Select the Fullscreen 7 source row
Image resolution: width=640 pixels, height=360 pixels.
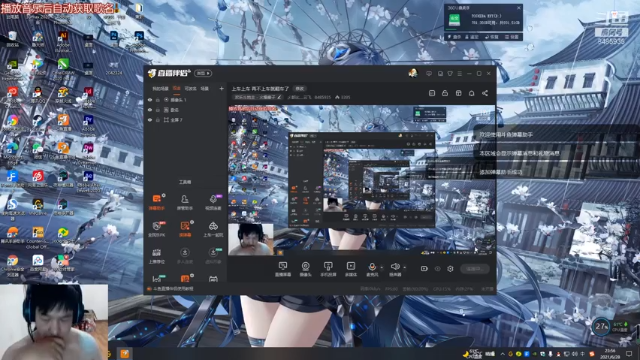coord(186,120)
